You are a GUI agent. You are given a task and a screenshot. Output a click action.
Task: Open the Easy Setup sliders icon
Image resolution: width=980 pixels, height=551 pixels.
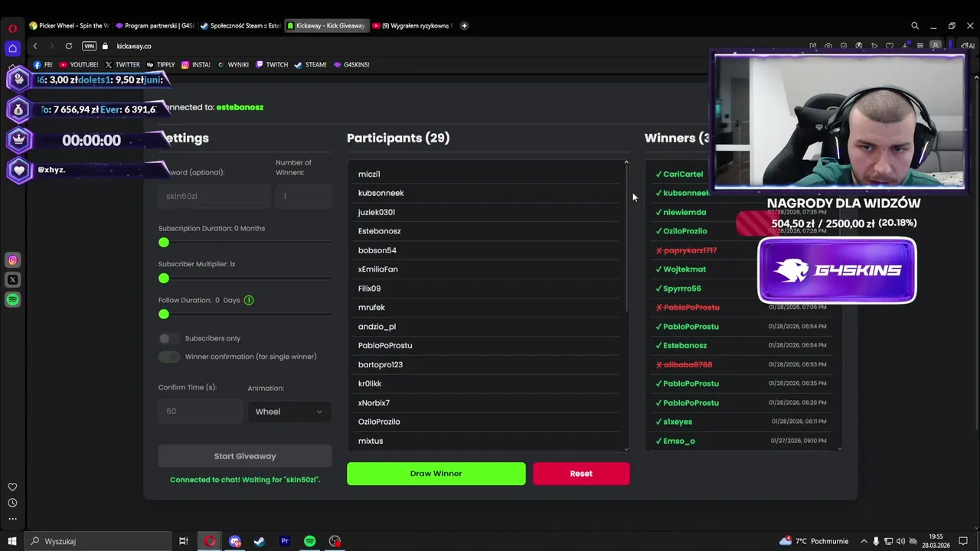pyautogui.click(x=920, y=46)
